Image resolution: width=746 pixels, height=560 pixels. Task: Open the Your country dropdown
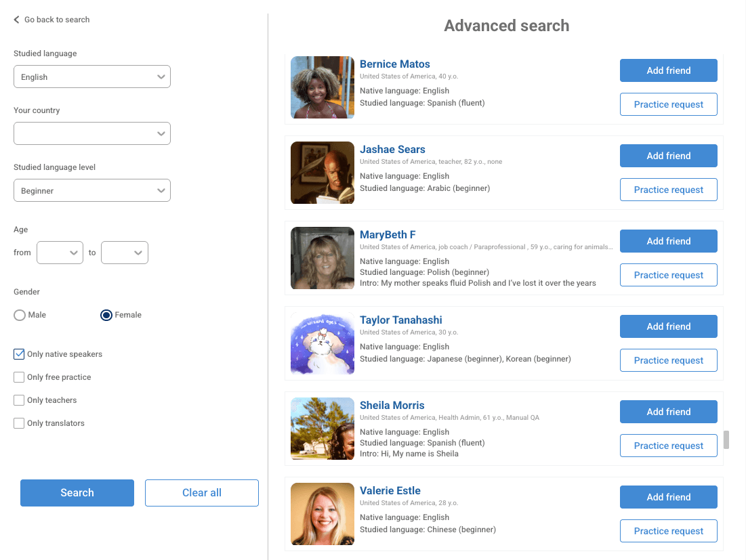(92, 133)
